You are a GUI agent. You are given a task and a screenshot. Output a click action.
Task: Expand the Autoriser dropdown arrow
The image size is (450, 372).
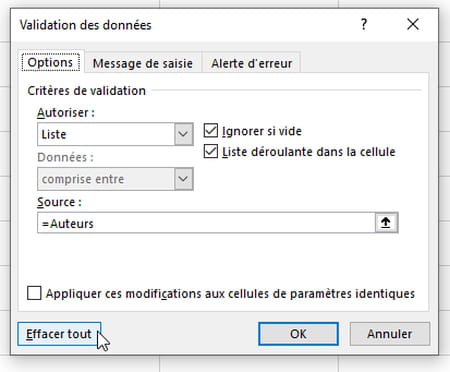(x=183, y=134)
